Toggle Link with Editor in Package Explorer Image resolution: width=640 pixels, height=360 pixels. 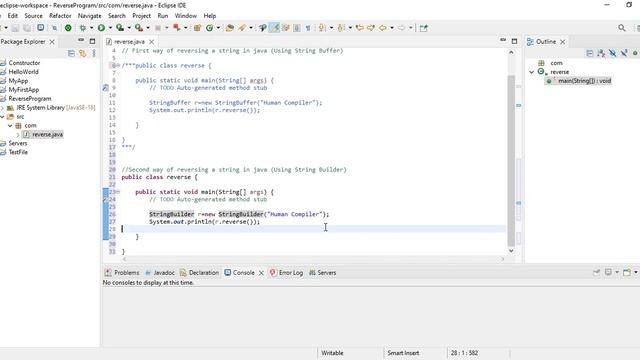(x=83, y=53)
